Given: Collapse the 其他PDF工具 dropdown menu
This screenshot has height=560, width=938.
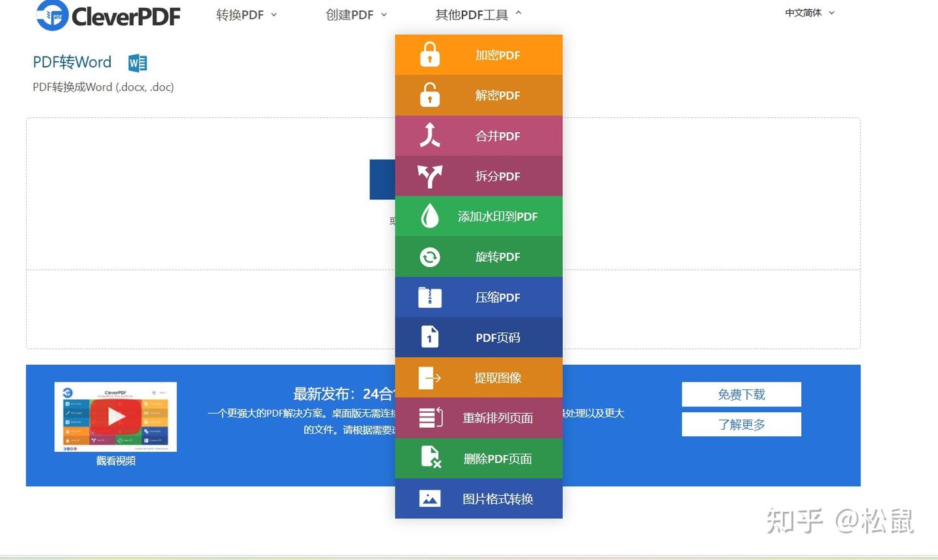Looking at the screenshot, I should [x=479, y=14].
